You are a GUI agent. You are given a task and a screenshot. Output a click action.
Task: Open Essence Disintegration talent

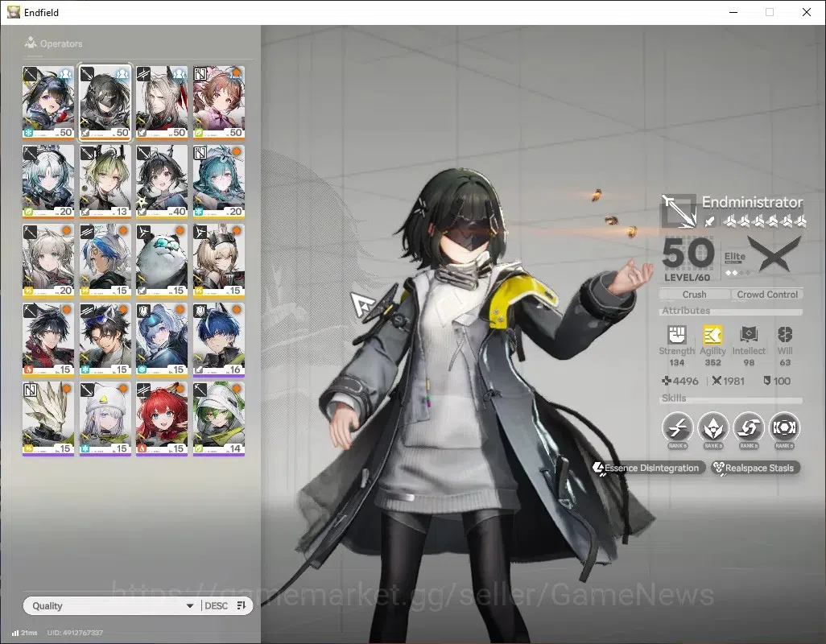[648, 468]
